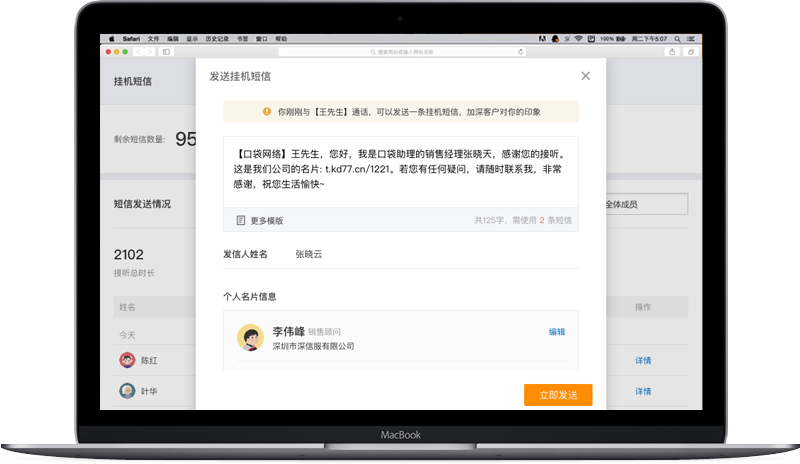Click the Safari share icon
800x464 pixels.
click(x=671, y=51)
